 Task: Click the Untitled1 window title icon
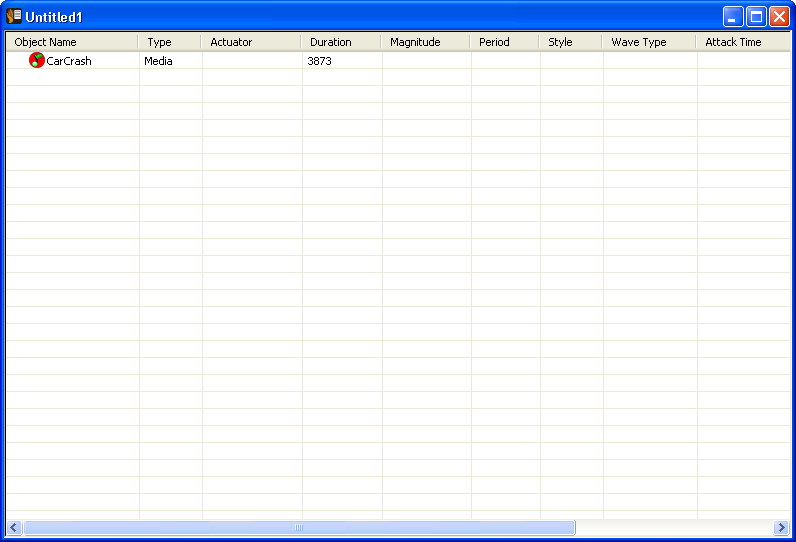14,17
